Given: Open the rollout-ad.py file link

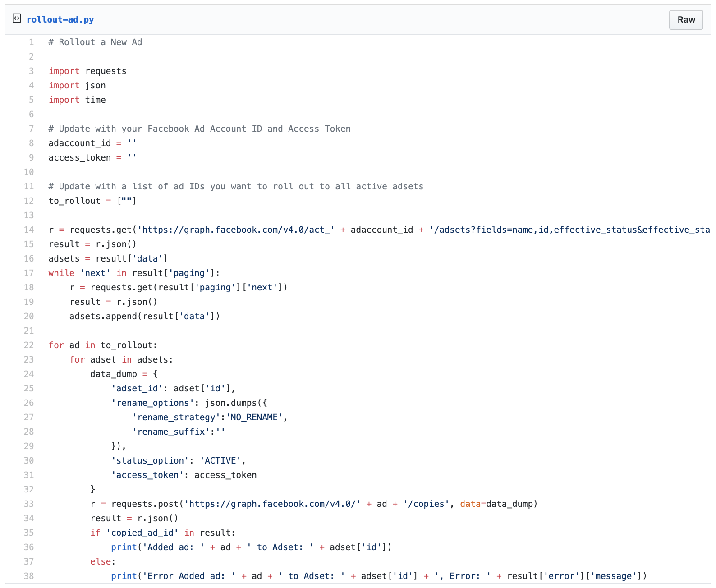Looking at the screenshot, I should pos(60,19).
